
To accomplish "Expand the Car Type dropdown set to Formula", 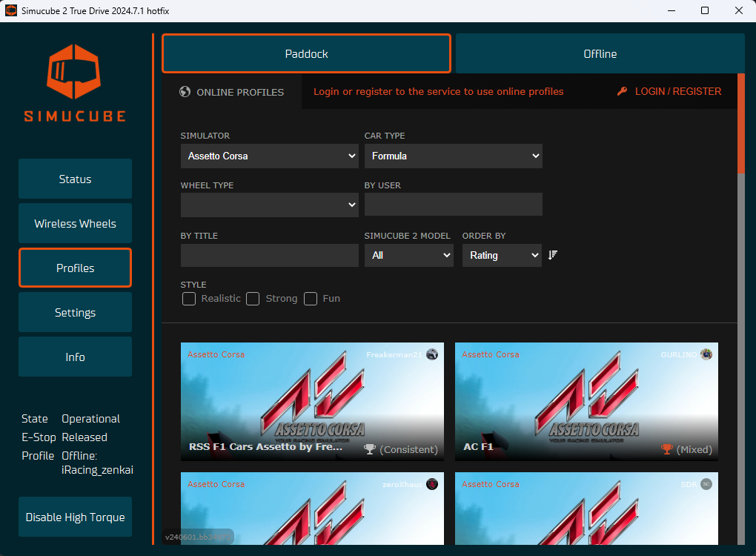I will tap(453, 156).
